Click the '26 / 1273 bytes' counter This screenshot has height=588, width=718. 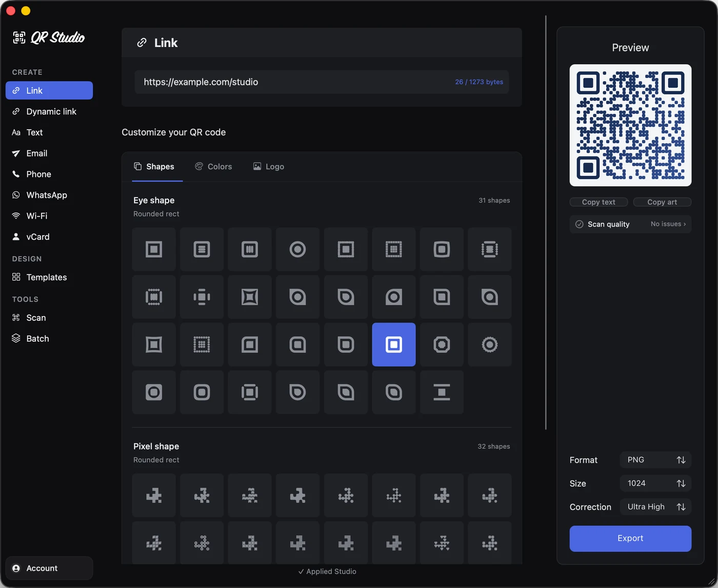[x=479, y=82]
